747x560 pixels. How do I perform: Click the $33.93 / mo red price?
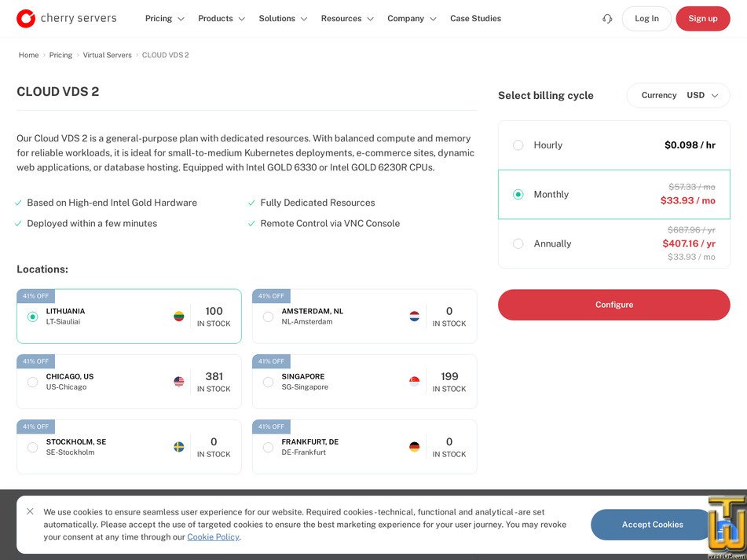[x=688, y=200]
